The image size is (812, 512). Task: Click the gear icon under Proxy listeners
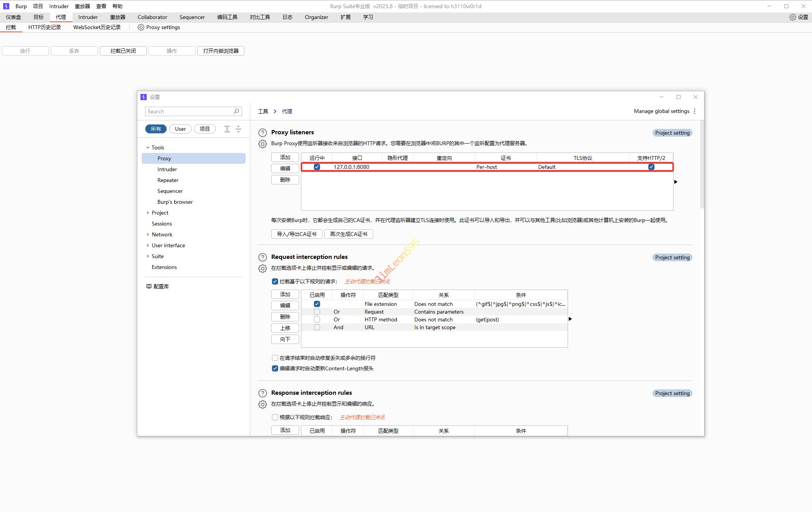[x=263, y=144]
